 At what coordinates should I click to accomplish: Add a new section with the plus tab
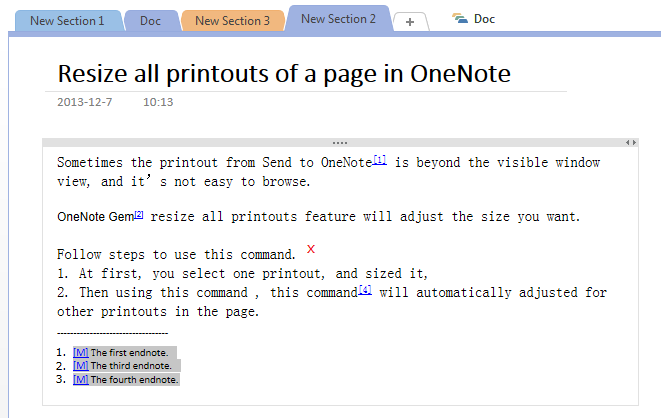[x=410, y=22]
